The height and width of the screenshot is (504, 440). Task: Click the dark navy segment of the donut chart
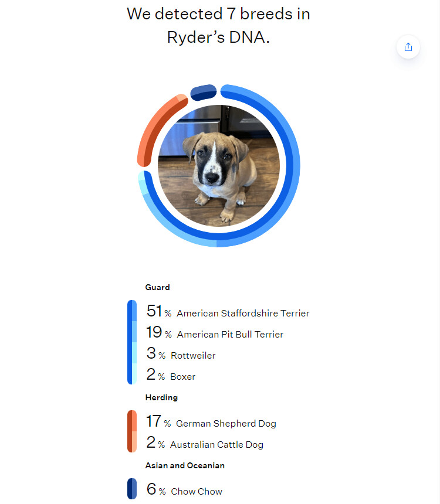pos(204,92)
